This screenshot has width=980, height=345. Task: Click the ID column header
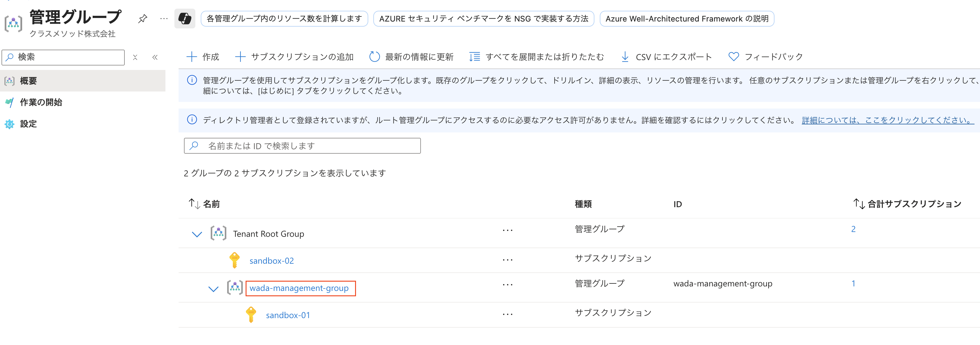(x=678, y=204)
